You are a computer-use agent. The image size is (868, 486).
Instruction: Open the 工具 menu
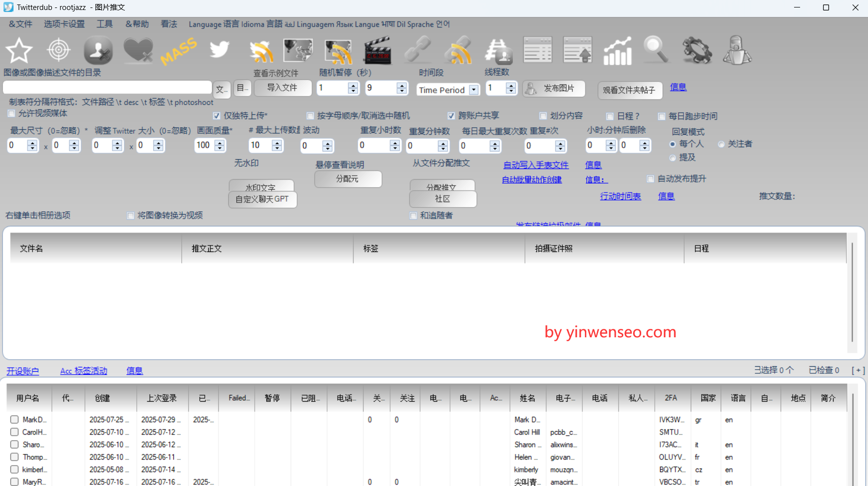coord(104,24)
